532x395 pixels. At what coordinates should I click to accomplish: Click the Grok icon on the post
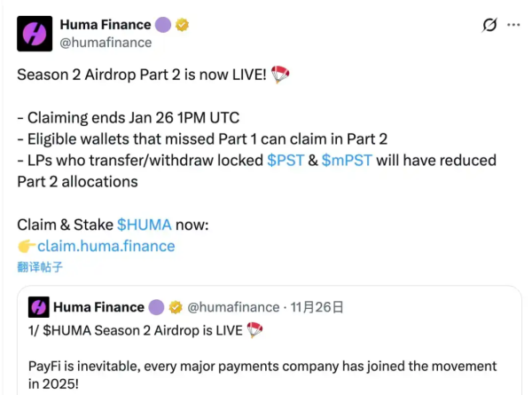[x=489, y=25]
